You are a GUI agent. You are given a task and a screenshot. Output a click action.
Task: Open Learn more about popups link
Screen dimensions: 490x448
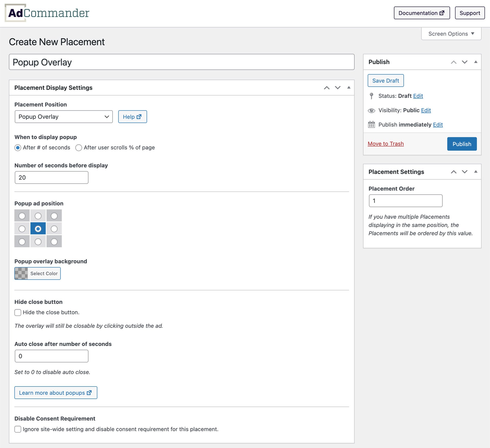click(56, 393)
